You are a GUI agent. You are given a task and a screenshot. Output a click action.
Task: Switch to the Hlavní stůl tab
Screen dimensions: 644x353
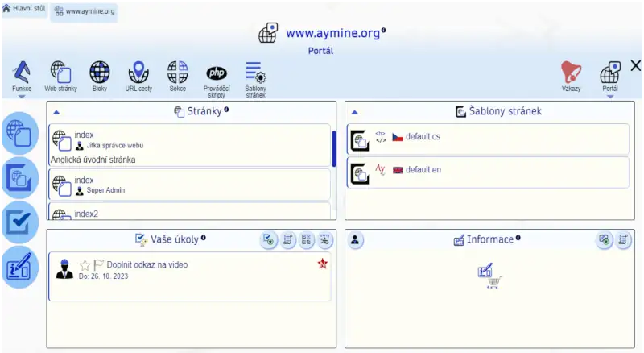pos(23,8)
